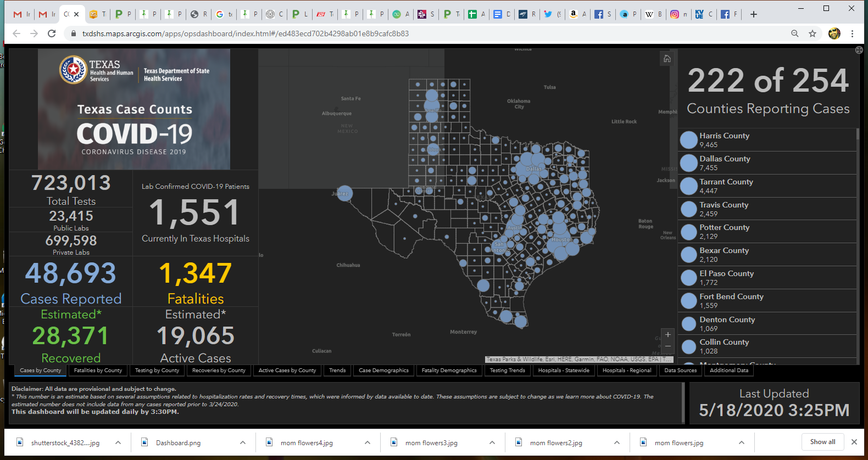Open the mom flowers4.jpg download menu arrow
The height and width of the screenshot is (460, 868).
click(x=368, y=442)
